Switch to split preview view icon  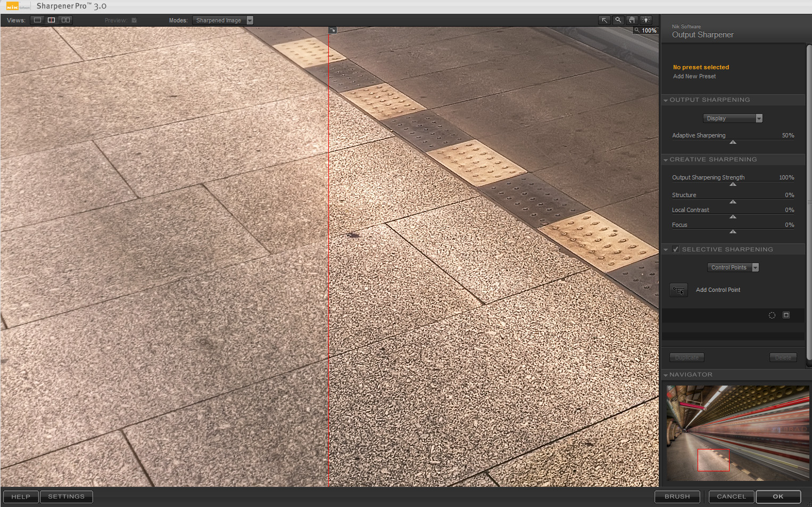[x=51, y=20]
